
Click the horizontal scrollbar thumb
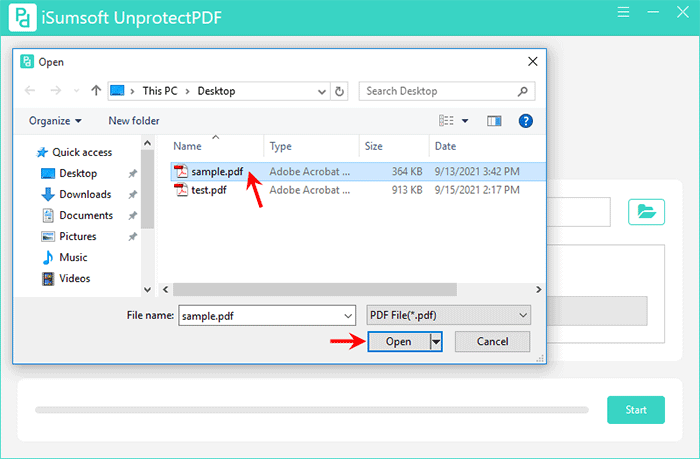(x=315, y=289)
